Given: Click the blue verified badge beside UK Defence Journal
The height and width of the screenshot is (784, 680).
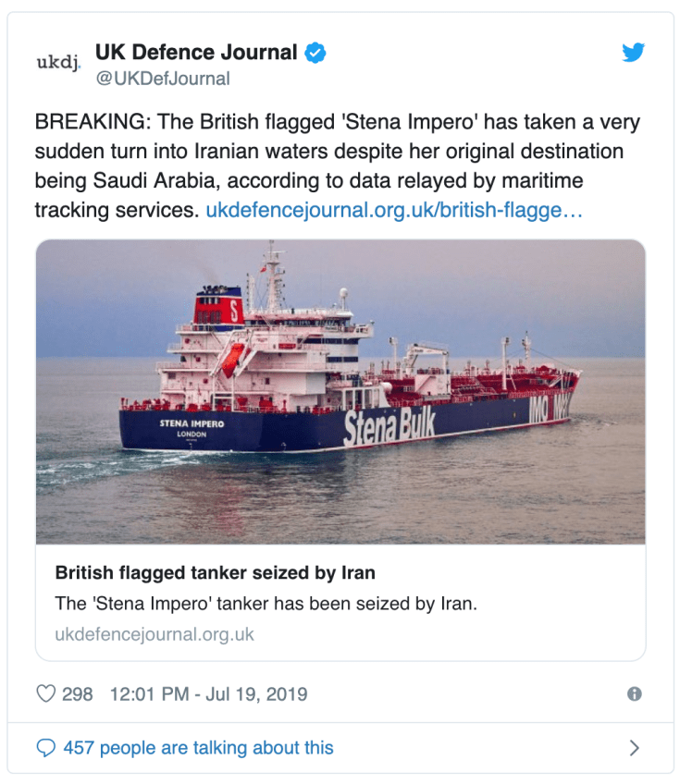Looking at the screenshot, I should [314, 52].
